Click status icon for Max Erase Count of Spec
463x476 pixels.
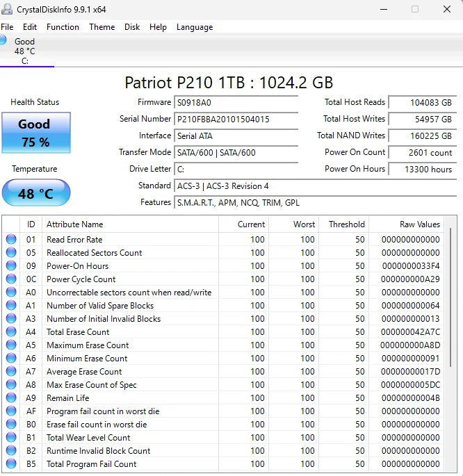[x=11, y=384]
